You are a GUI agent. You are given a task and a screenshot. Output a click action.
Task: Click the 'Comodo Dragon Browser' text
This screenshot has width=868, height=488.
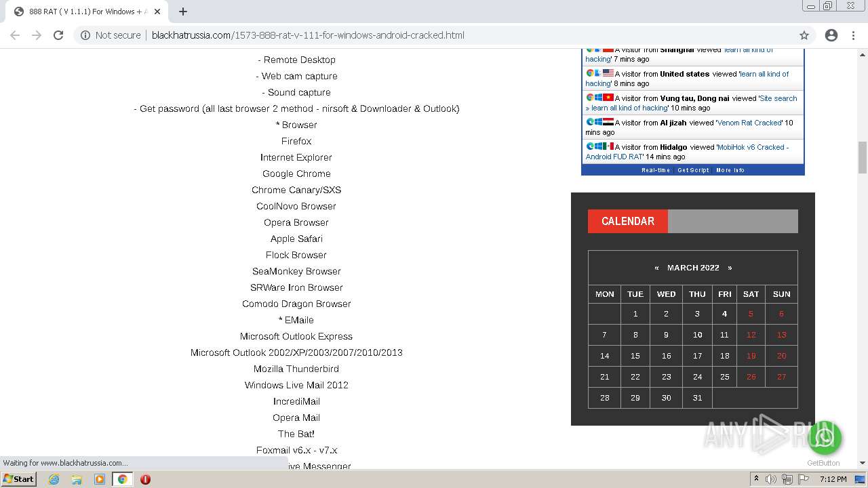tap(296, 304)
